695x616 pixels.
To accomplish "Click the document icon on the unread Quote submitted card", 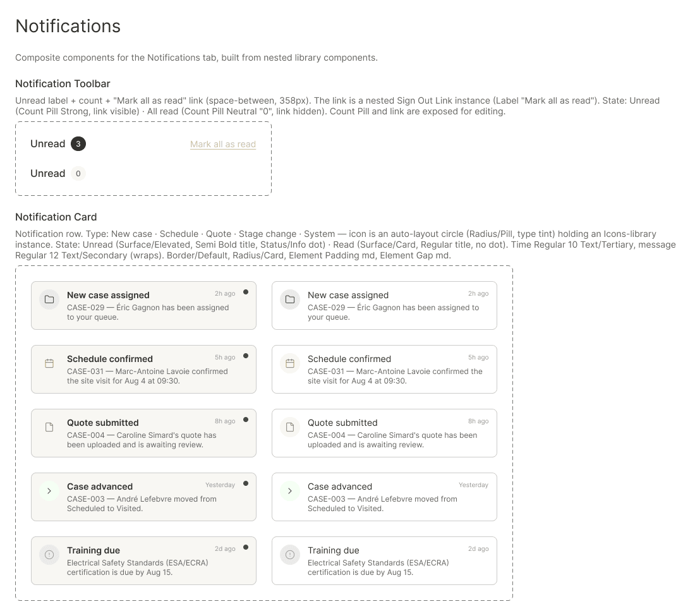I will pyautogui.click(x=49, y=427).
